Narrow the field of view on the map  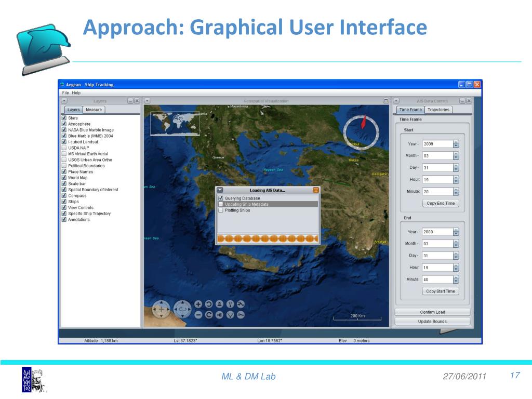(x=230, y=304)
